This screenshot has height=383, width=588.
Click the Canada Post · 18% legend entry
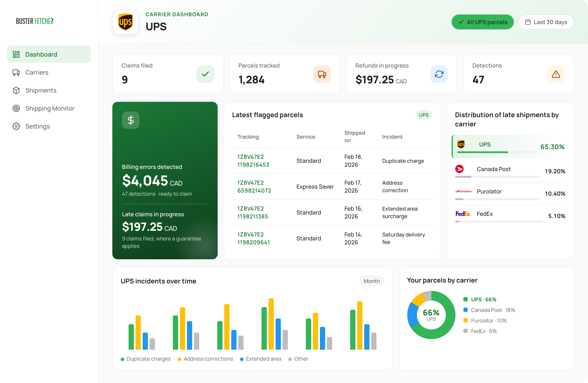click(489, 310)
